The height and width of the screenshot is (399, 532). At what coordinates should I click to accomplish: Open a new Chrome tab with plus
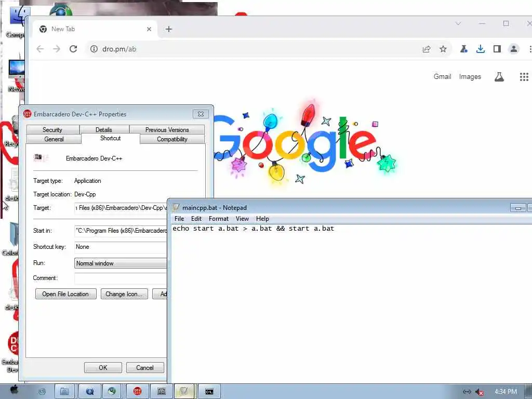[x=169, y=29]
